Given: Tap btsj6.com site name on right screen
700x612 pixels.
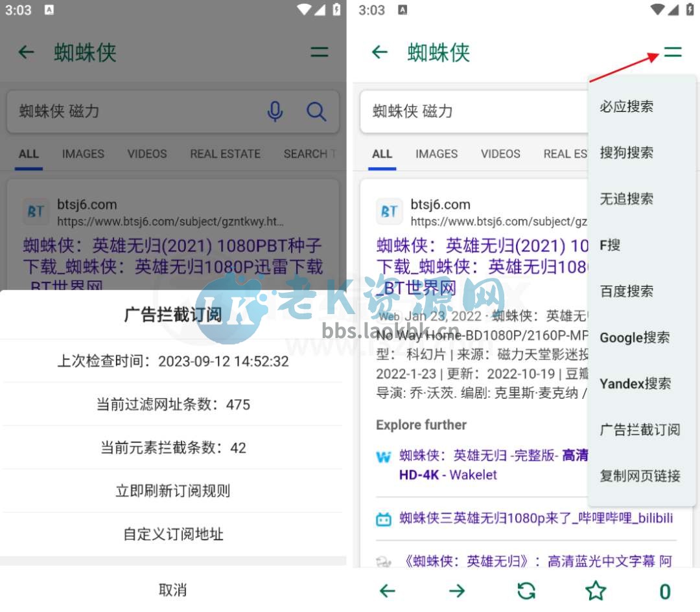Looking at the screenshot, I should (440, 205).
